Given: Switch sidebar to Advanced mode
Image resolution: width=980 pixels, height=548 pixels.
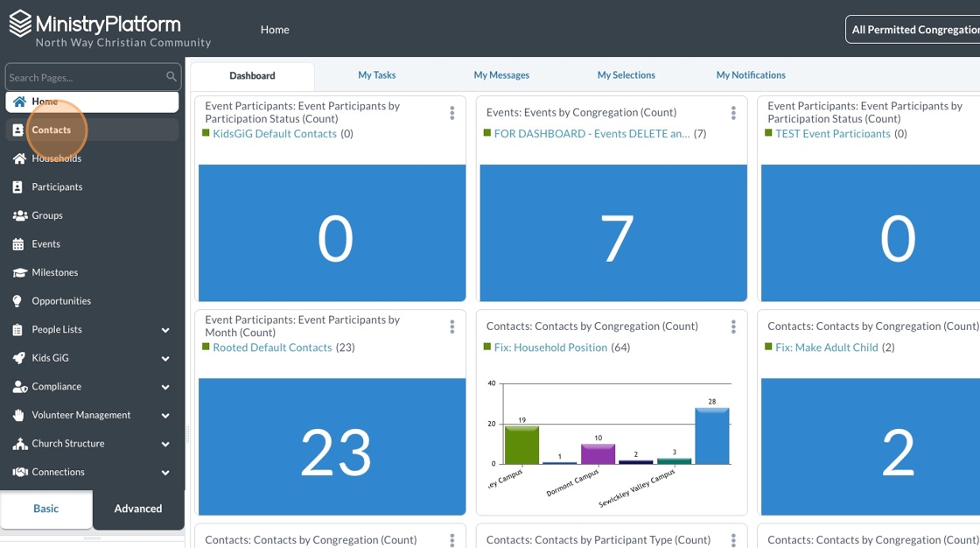Looking at the screenshot, I should coord(138,509).
